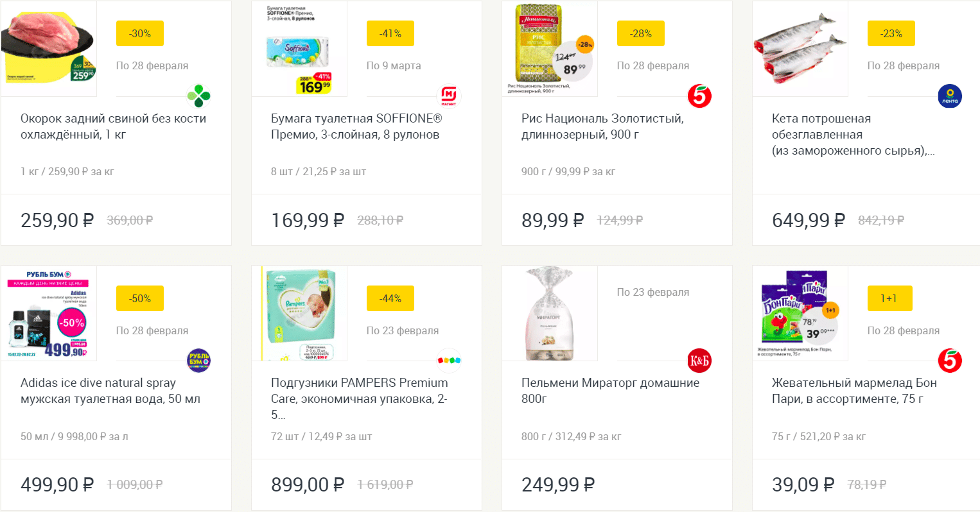
Task: Open the SOFFIONE toilet paper image
Action: click(299, 49)
